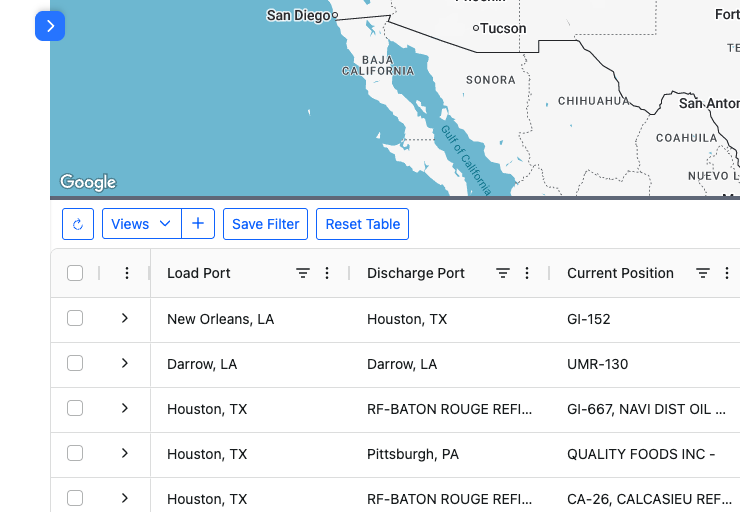This screenshot has height=512, width=740.
Task: Select the New Orleans, LA row checkbox
Action: pyautogui.click(x=75, y=318)
